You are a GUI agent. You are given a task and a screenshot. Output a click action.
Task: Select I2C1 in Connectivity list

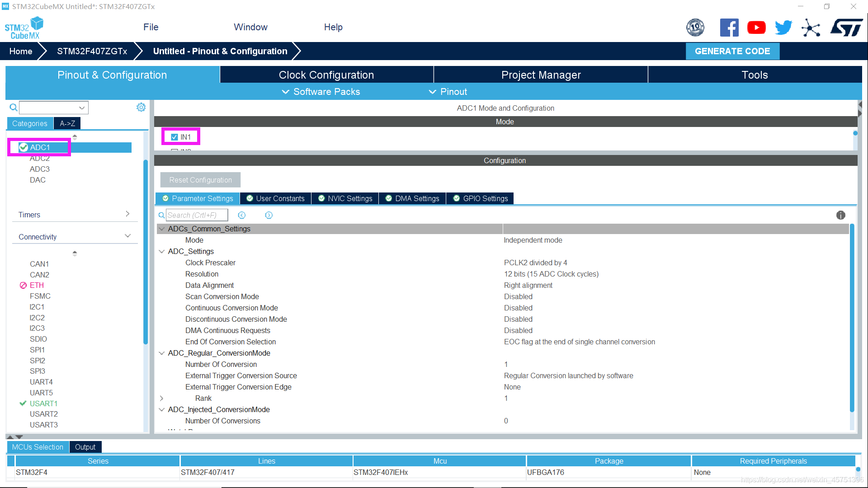[37, 307]
